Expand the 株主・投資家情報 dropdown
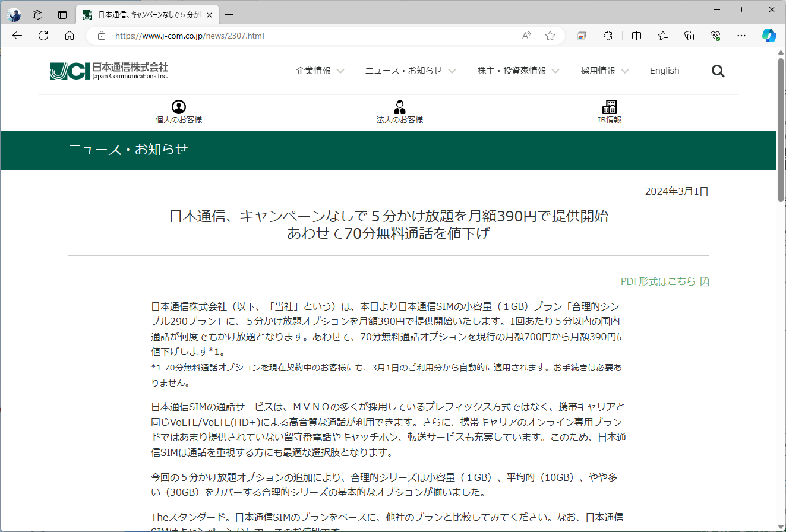786x532 pixels. pos(517,70)
